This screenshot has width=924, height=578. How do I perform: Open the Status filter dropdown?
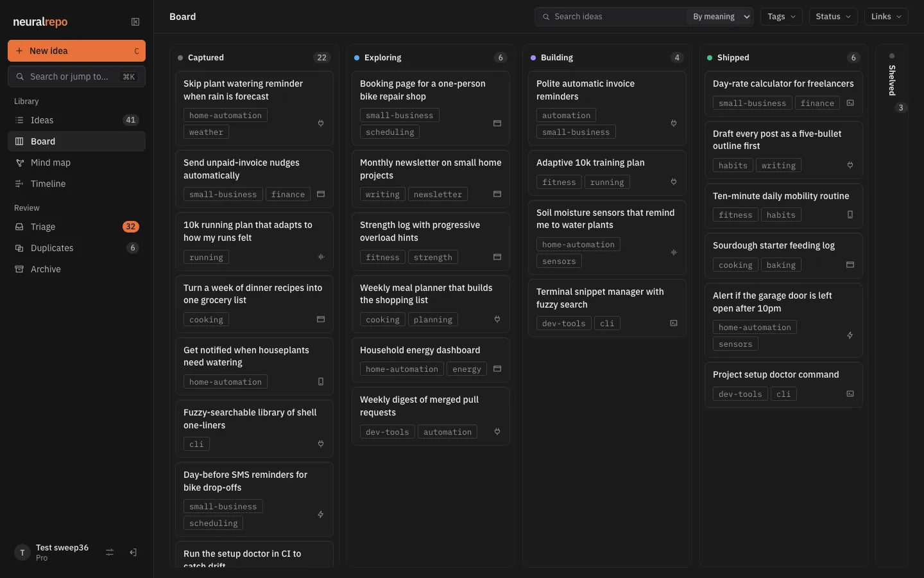(833, 17)
